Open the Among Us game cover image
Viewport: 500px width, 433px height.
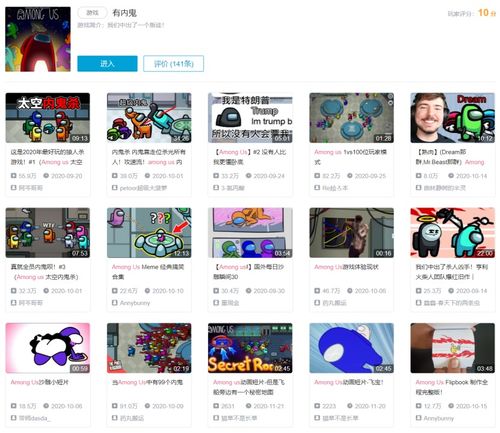tap(38, 39)
